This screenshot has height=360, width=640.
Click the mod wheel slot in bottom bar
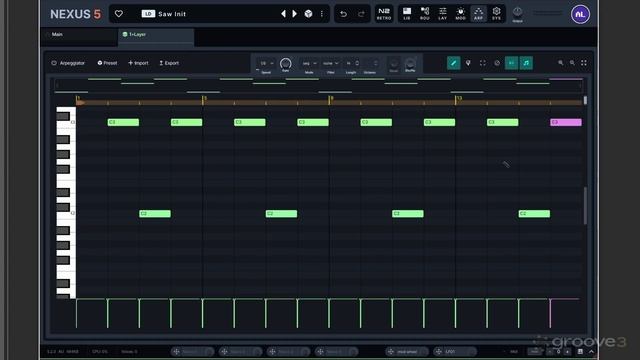click(407, 351)
